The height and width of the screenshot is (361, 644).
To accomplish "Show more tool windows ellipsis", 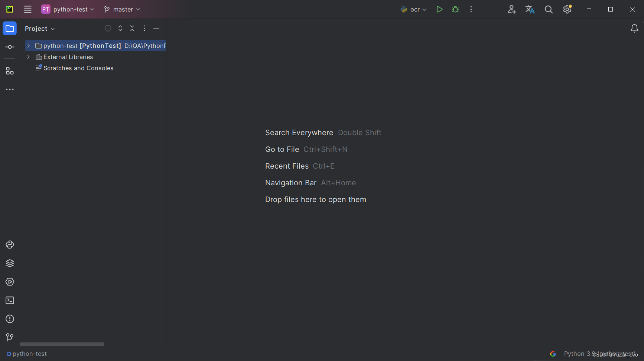I will pos(10,90).
